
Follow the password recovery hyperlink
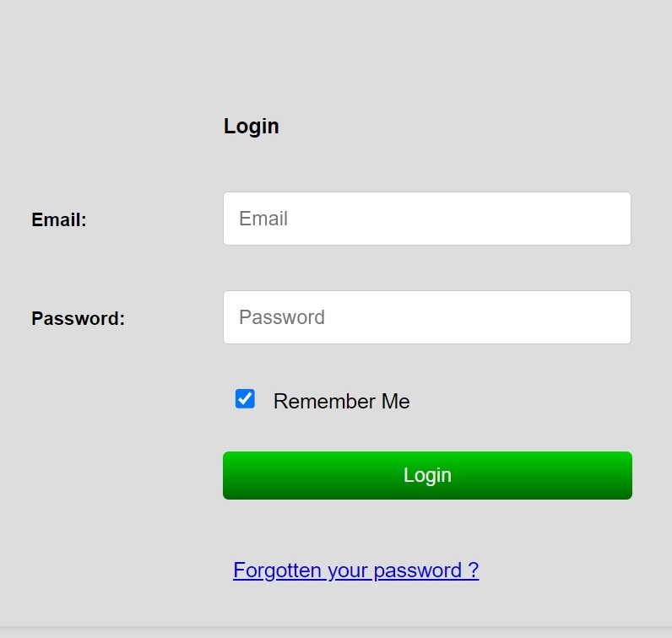(355, 570)
